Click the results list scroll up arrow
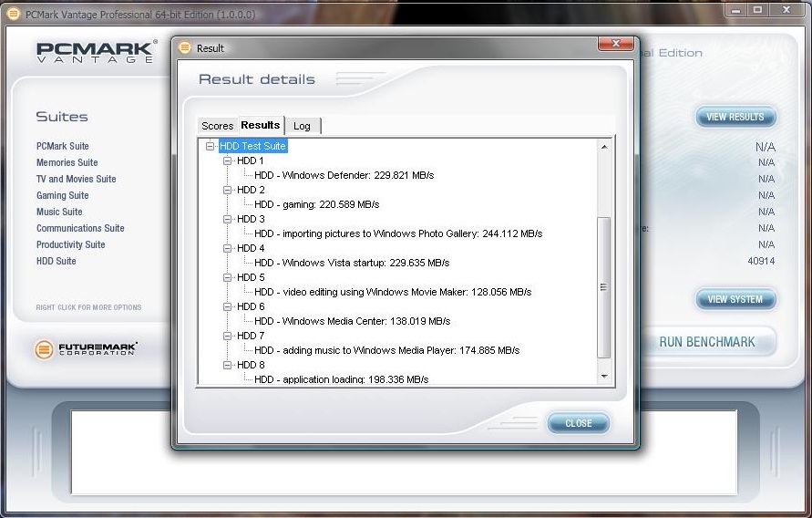Image resolution: width=812 pixels, height=518 pixels. (x=604, y=147)
